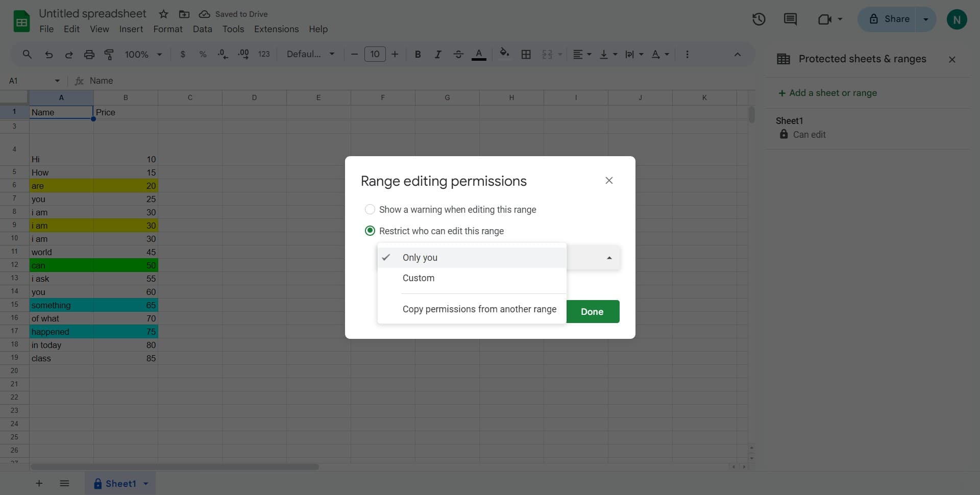980x495 pixels.
Task: Open version history clock icon
Action: coord(758,19)
